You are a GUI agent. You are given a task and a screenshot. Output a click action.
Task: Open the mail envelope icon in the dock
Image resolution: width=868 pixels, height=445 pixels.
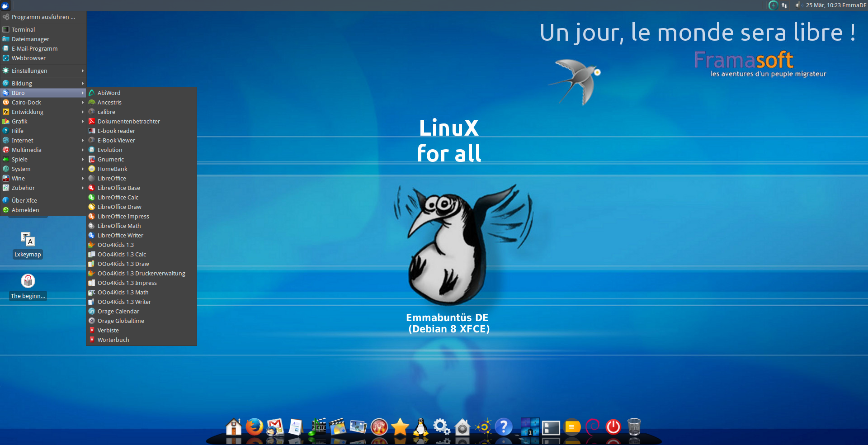pos(275,426)
